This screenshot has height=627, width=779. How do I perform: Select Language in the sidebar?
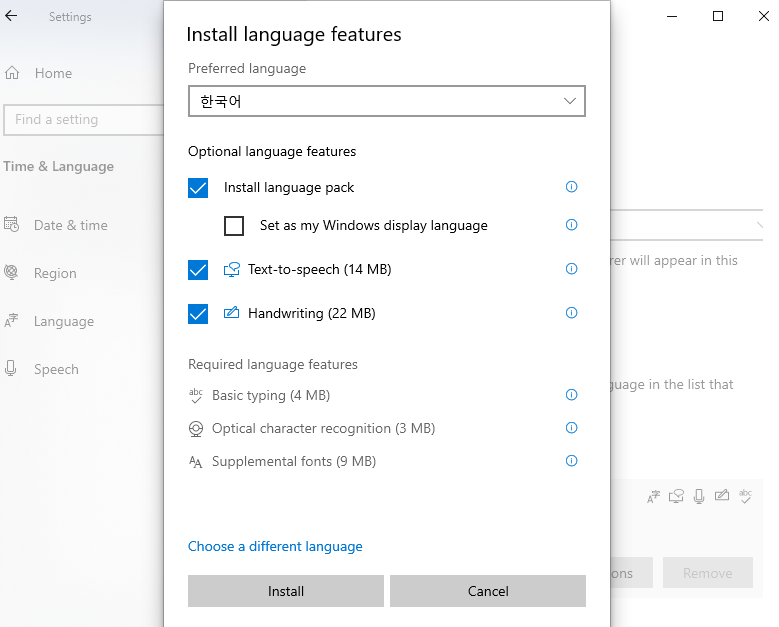(x=64, y=321)
